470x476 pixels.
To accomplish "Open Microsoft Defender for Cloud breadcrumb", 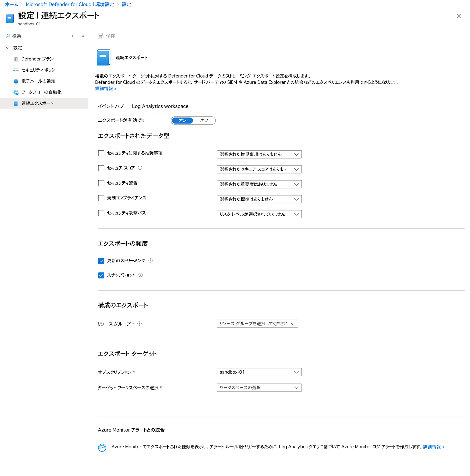I will click(70, 5).
